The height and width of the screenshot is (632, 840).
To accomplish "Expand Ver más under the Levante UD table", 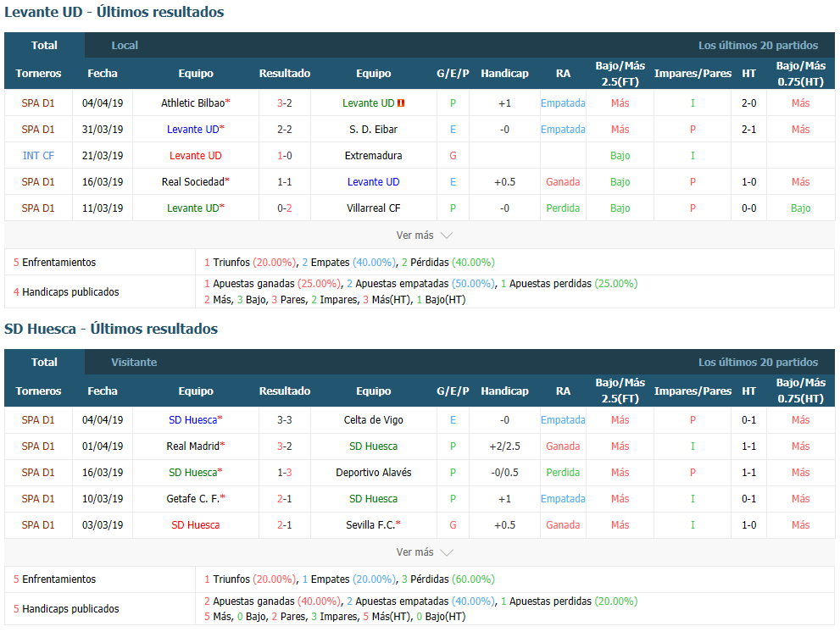I will (425, 236).
